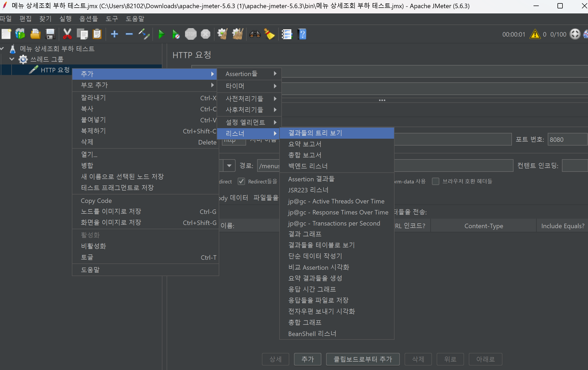Click the yellow warning log icon
Screen dimensions: 588x370
pos(535,34)
